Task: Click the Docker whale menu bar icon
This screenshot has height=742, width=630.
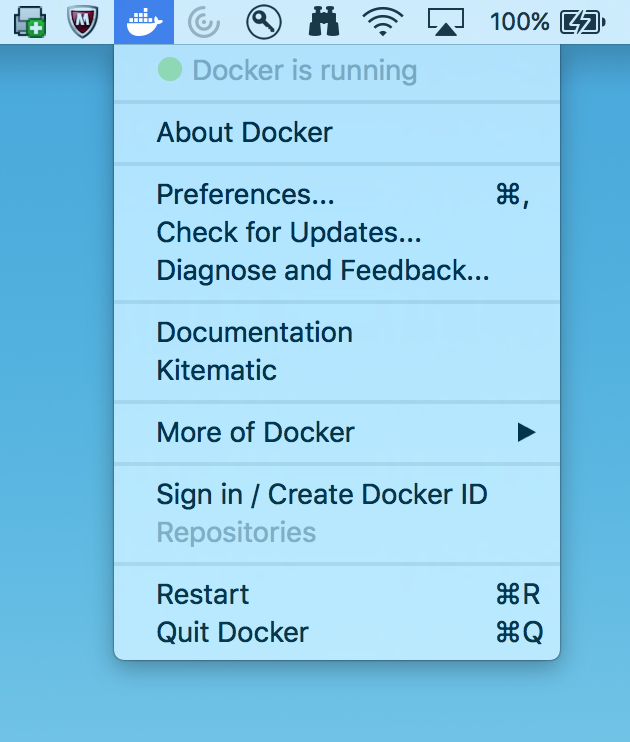Action: (x=144, y=21)
